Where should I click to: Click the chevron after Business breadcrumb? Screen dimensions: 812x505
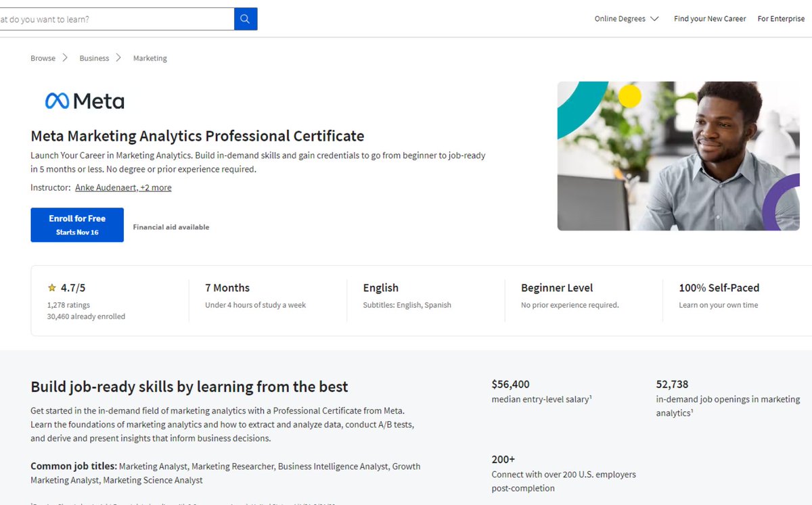[x=118, y=58]
